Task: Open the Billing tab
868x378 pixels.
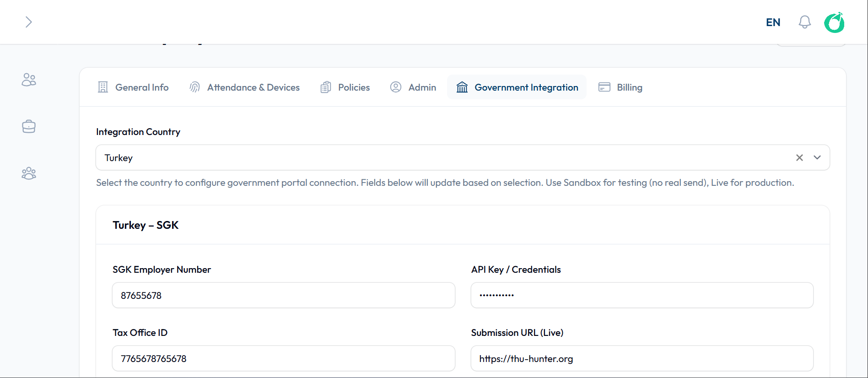Action: (620, 87)
